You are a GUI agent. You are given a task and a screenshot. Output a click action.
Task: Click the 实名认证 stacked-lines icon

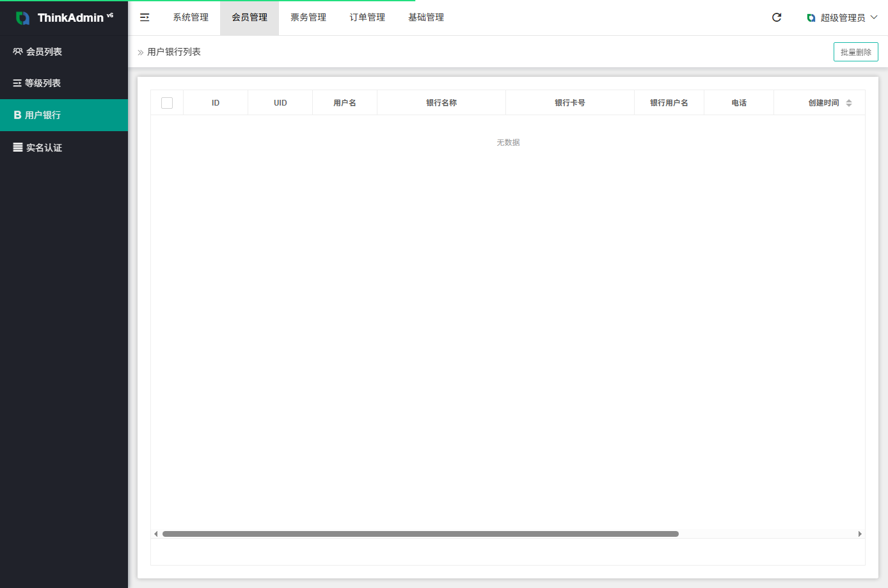pos(18,147)
